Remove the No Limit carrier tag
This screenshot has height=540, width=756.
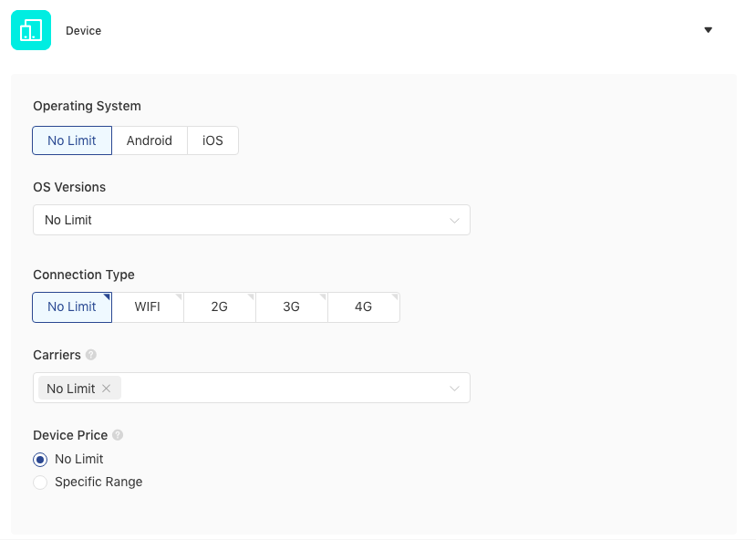coord(107,389)
